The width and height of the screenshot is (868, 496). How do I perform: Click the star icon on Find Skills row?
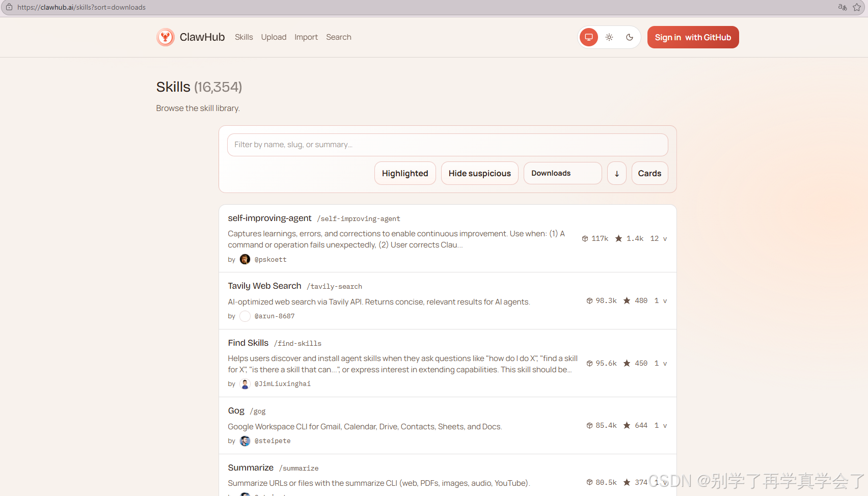(627, 363)
